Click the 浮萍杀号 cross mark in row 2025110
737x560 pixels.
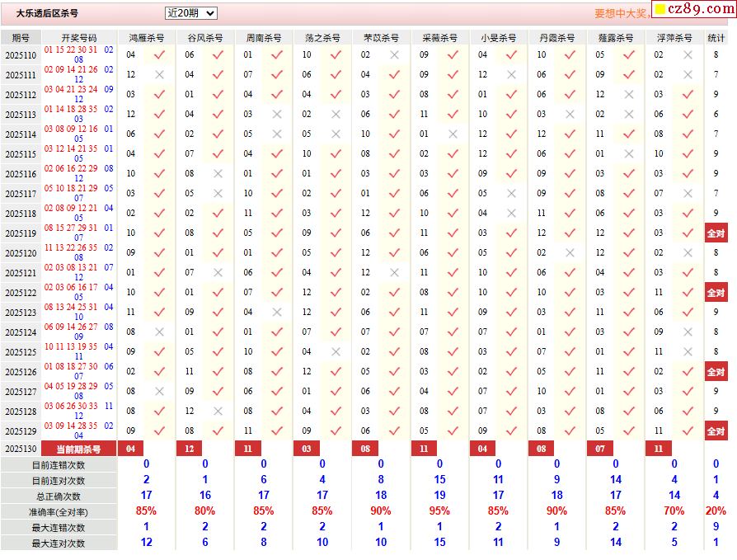coord(688,54)
